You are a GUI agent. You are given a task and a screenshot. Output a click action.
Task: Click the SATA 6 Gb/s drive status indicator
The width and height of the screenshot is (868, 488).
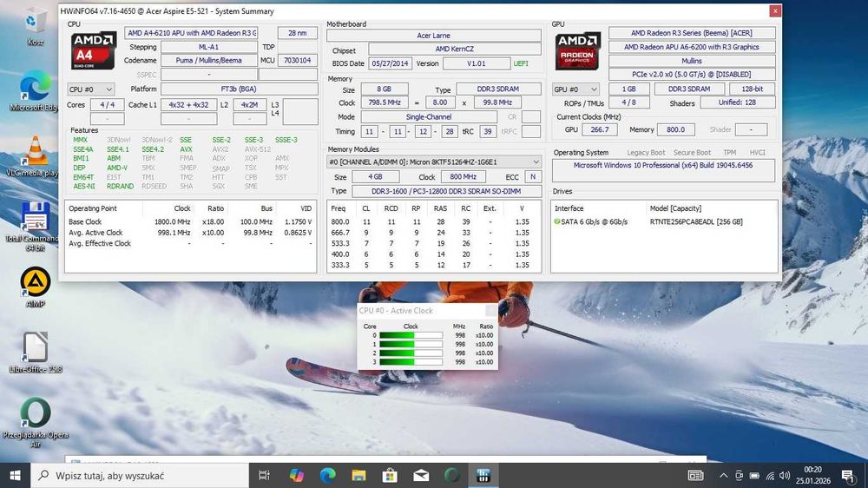[557, 221]
